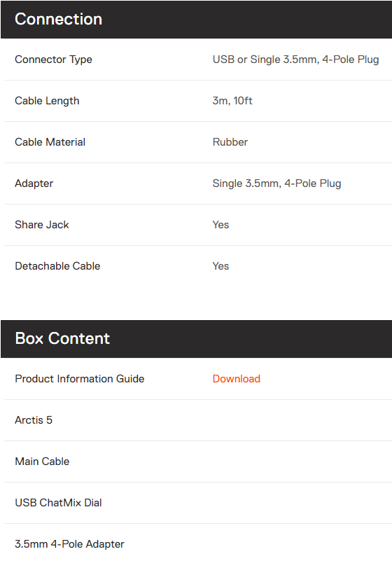
Task: Select the 3.5mm 4-Pole Adapter item
Action: tap(69, 543)
